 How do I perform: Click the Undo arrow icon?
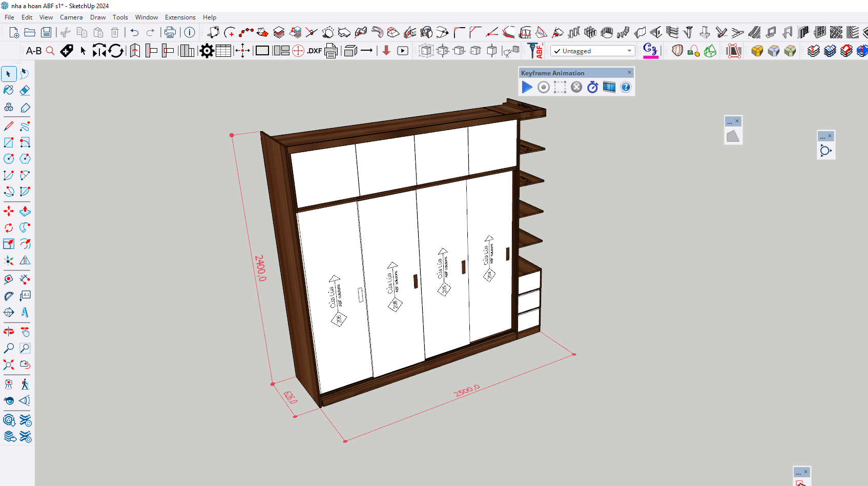(x=134, y=33)
